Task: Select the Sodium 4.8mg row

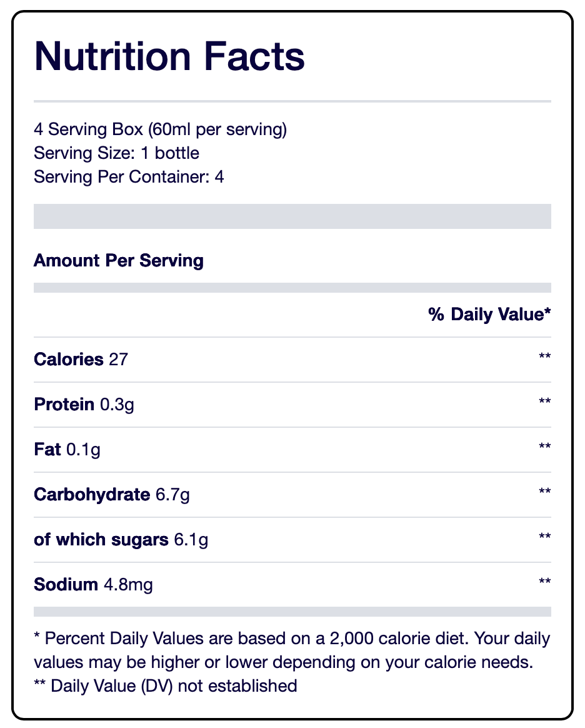Action: point(292,585)
